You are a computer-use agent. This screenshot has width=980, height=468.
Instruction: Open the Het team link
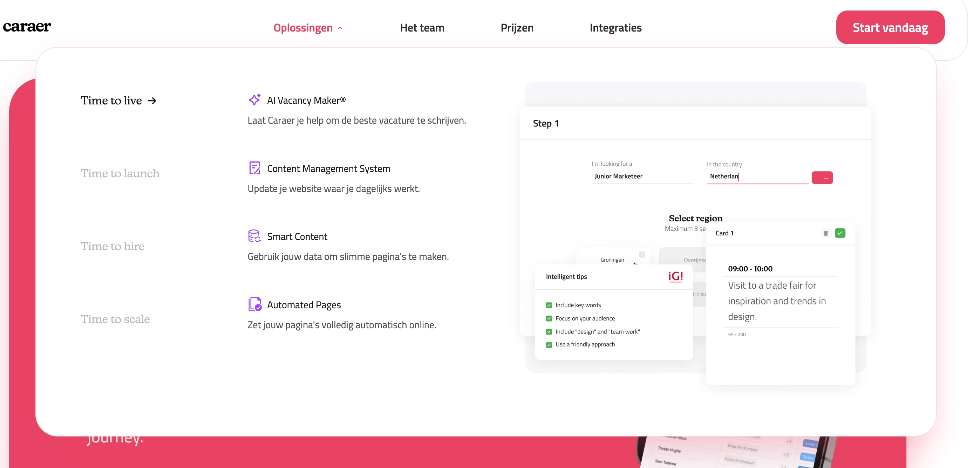pyautogui.click(x=422, y=28)
